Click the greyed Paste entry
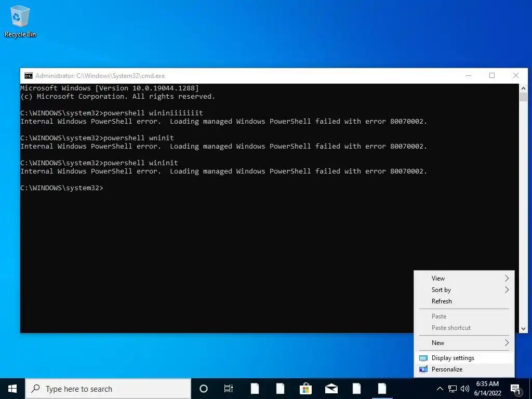Screen dimensions: 532x399 464,316
